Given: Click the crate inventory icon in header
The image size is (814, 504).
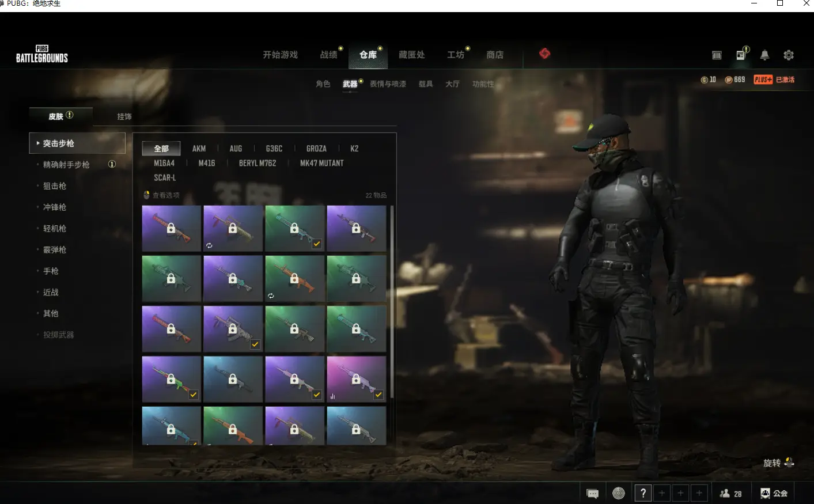Looking at the screenshot, I should point(717,55).
